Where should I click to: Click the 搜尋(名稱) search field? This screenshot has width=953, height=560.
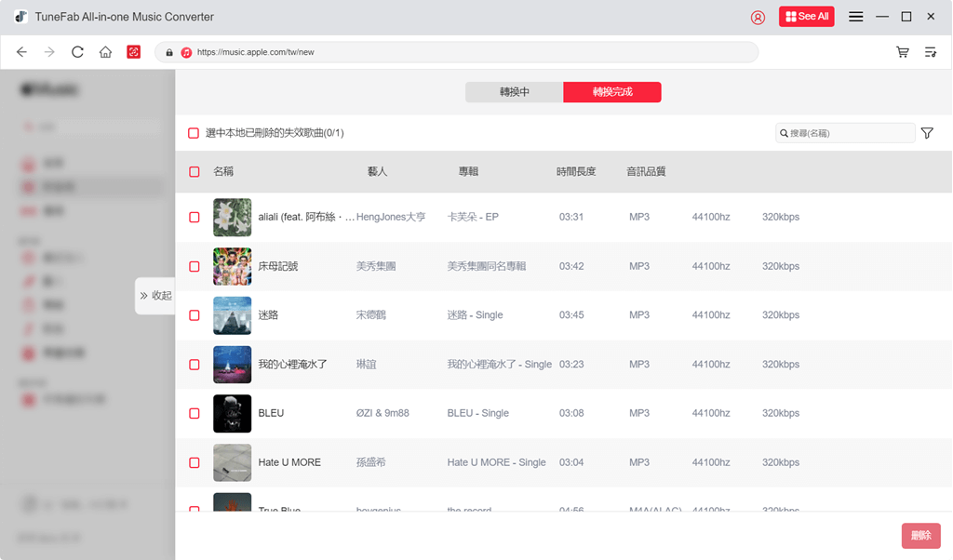845,133
